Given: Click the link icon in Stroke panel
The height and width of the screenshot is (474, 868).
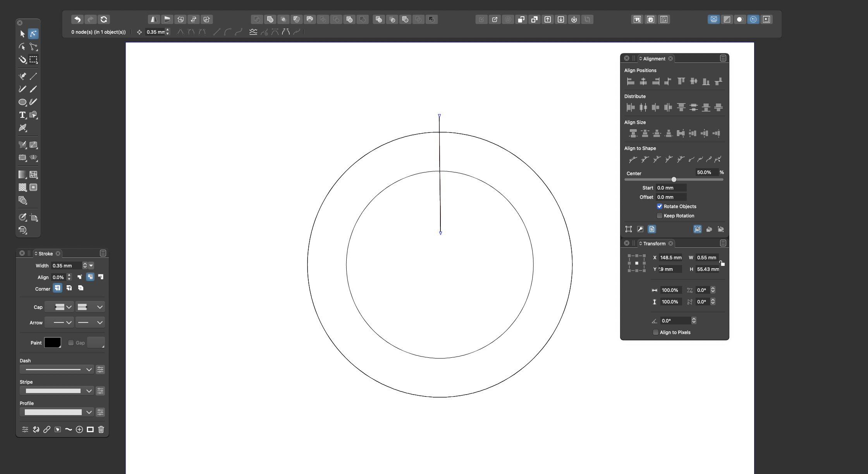Looking at the screenshot, I should (x=46, y=429).
